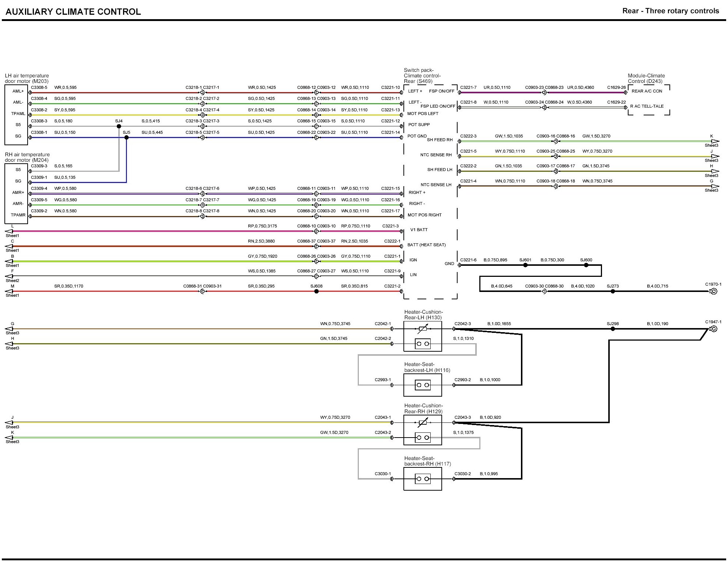This screenshot has width=728, height=564.
Task: Click the Switch pack Climate control Rear (S469) label
Action: pos(422,76)
